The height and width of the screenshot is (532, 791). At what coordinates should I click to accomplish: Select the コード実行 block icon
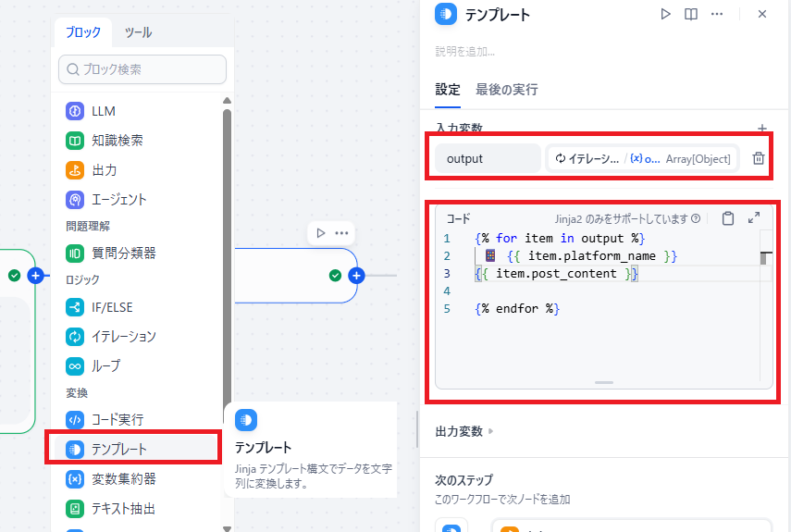(x=75, y=420)
